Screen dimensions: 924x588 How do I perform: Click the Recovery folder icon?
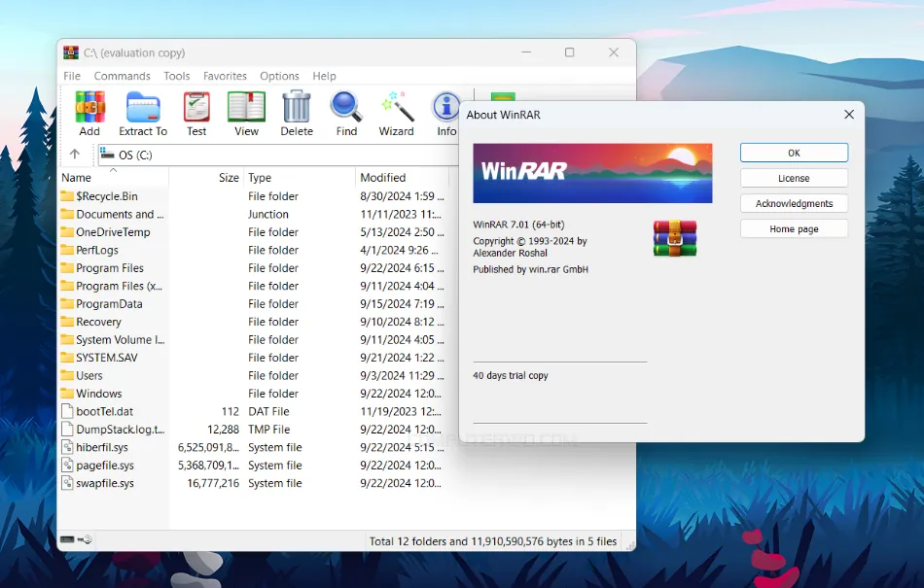(x=67, y=322)
